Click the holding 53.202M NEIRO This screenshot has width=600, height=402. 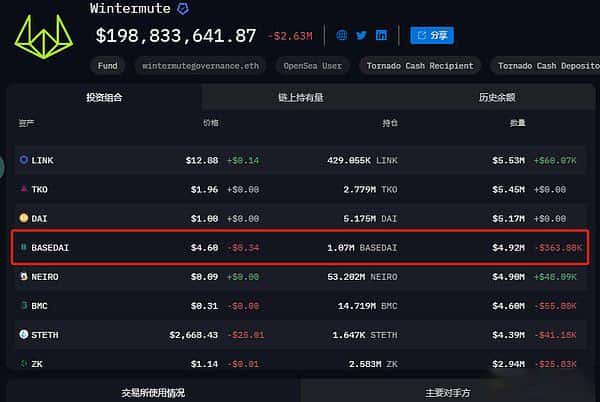(x=362, y=277)
